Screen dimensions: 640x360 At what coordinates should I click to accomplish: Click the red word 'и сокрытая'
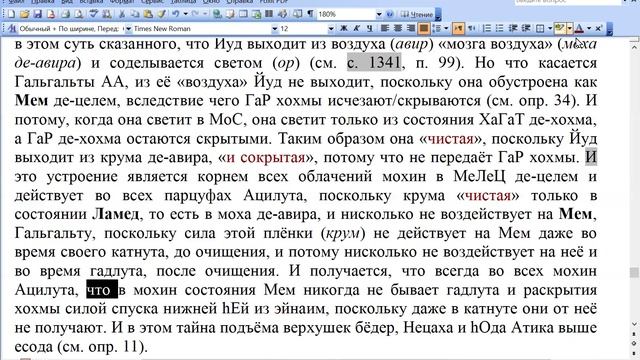point(266,158)
